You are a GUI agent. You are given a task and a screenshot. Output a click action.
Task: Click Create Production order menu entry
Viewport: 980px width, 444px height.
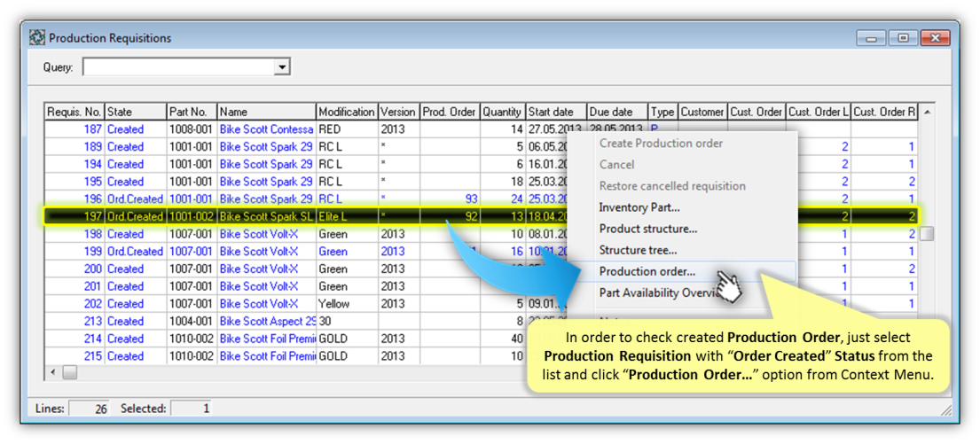662,143
